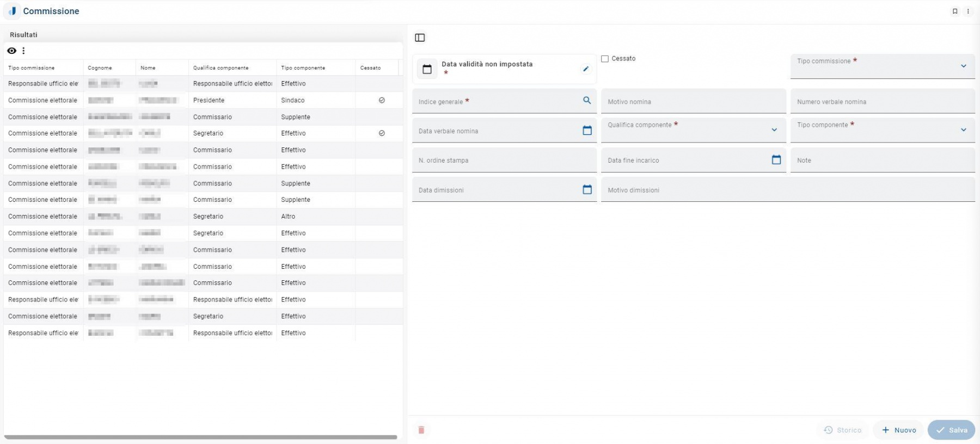Open the three-dot options menu beside the eye icon

point(23,51)
